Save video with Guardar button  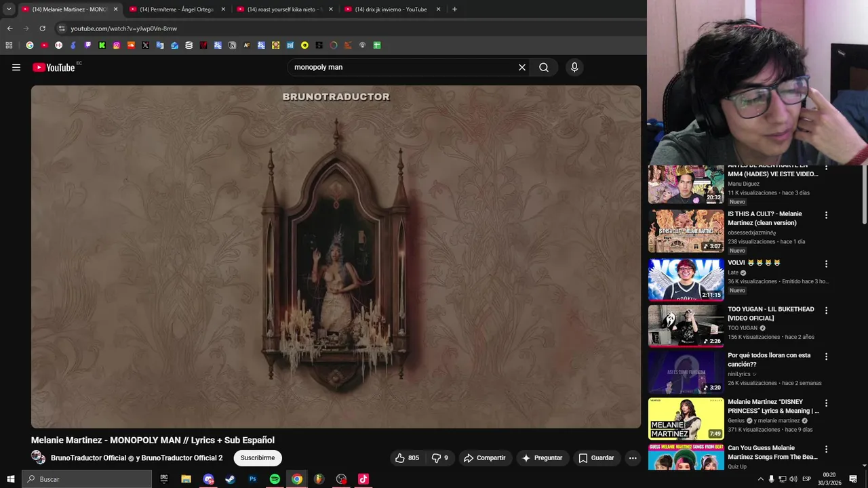596,458
